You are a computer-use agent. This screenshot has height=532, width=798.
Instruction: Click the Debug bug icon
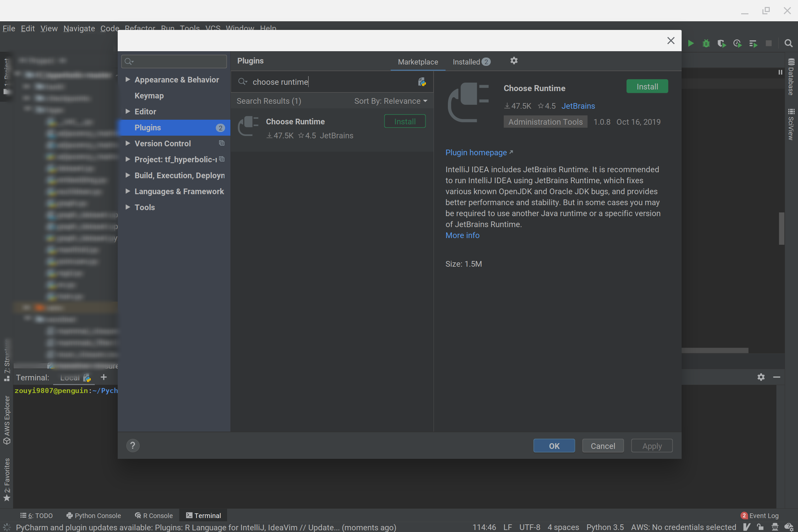tap(706, 44)
